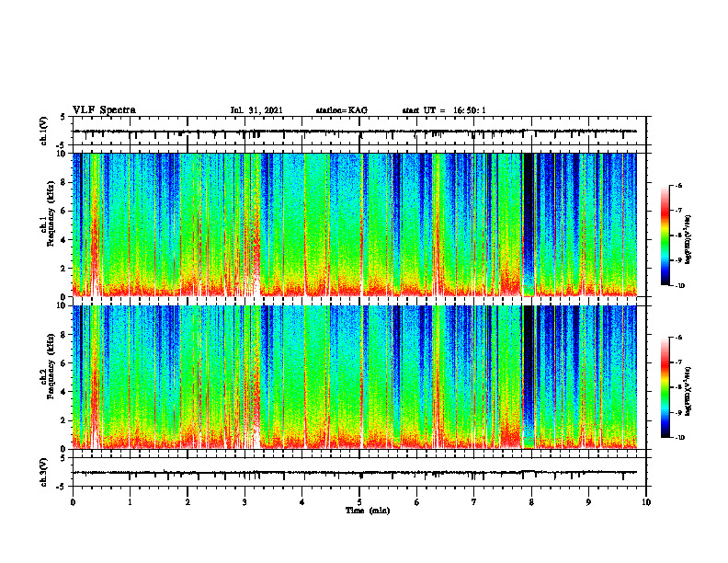The height and width of the screenshot is (563, 728).
Task: Click the "ch.1(V)" waveform axis label
Action: coord(44,131)
